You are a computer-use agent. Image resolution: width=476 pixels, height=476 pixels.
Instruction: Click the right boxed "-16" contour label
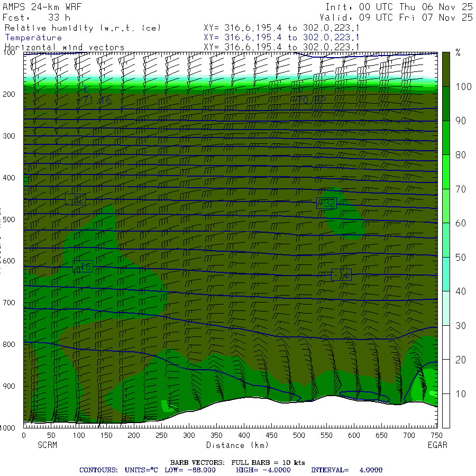pos(341,275)
